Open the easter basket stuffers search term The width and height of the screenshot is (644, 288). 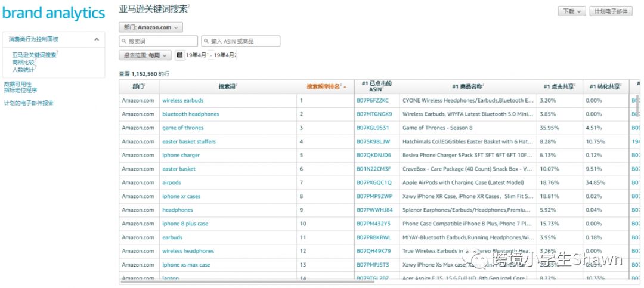(189, 141)
